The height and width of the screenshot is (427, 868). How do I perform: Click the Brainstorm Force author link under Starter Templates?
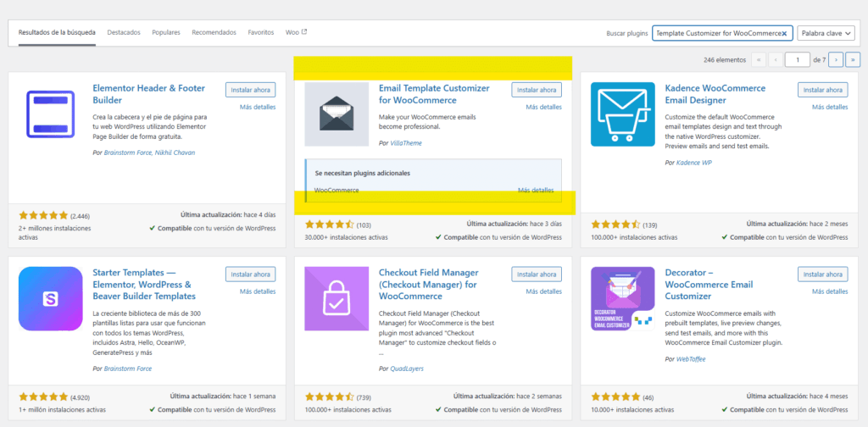[x=128, y=369]
